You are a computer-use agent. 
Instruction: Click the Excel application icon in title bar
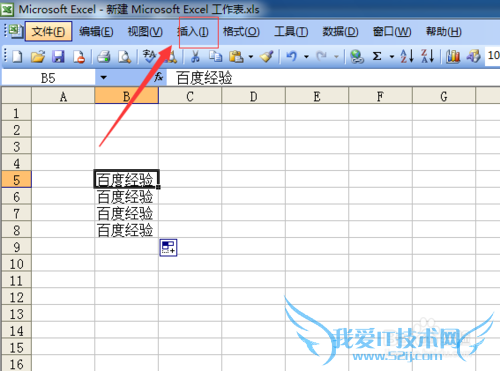click(x=7, y=9)
